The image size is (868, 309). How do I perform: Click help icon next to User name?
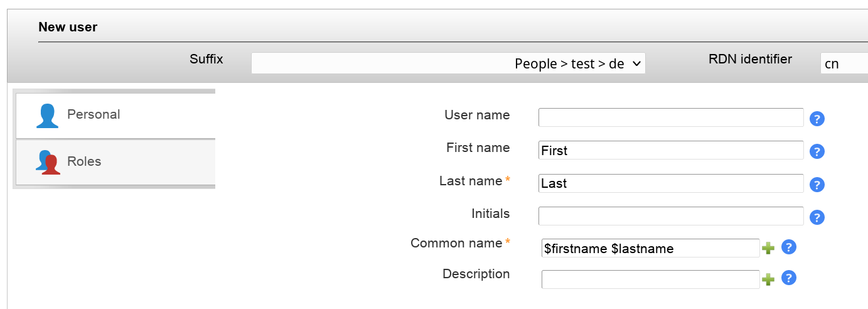[817, 119]
